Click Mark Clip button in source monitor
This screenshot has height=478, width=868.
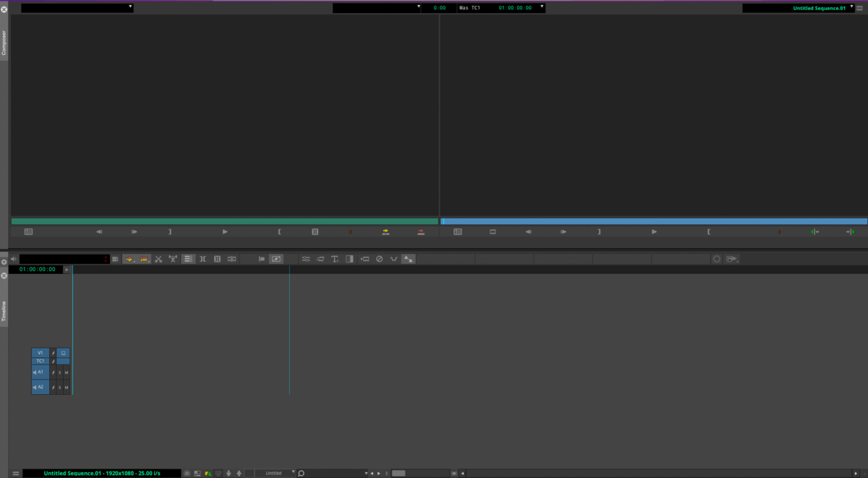point(315,231)
